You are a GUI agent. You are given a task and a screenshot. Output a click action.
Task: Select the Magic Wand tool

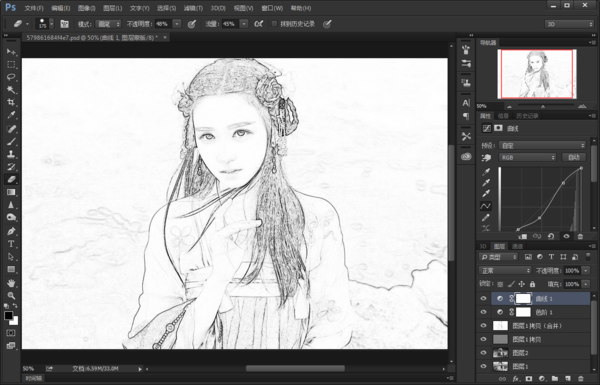11,90
